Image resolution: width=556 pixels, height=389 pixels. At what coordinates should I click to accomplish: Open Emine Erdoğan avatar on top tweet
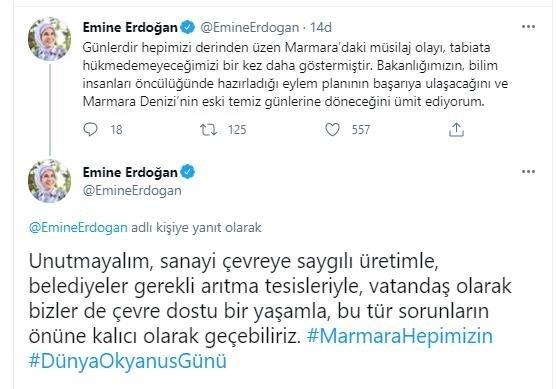pos(50,39)
